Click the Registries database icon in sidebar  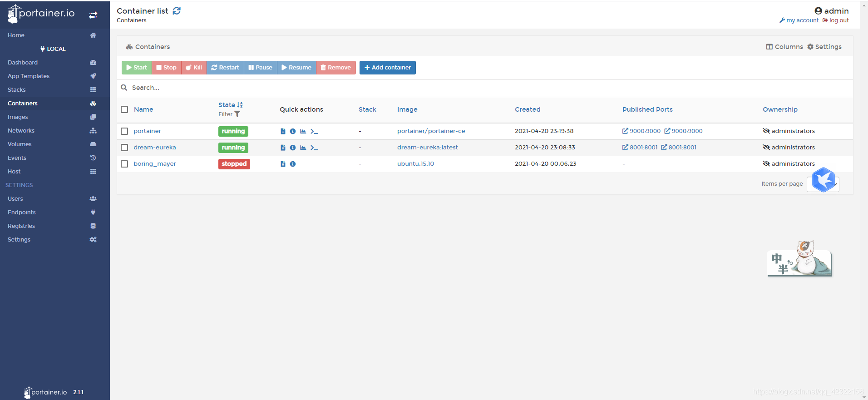tap(93, 226)
